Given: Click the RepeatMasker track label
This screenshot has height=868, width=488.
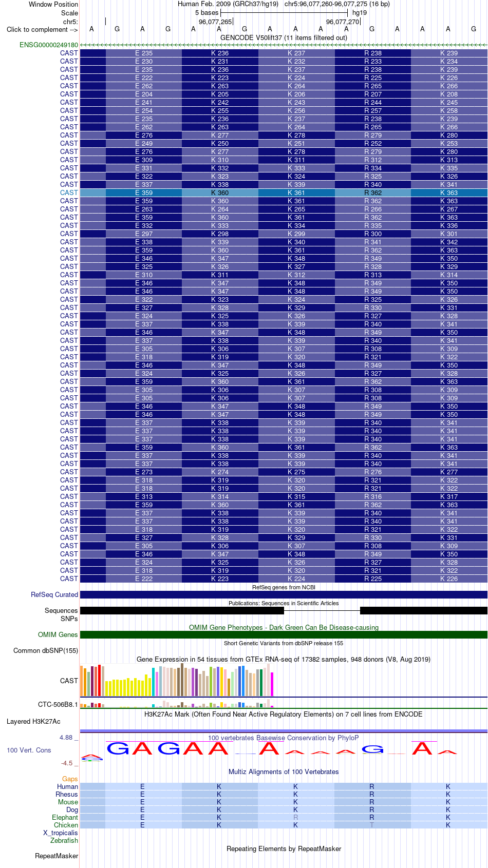Looking at the screenshot, I should (x=57, y=856).
